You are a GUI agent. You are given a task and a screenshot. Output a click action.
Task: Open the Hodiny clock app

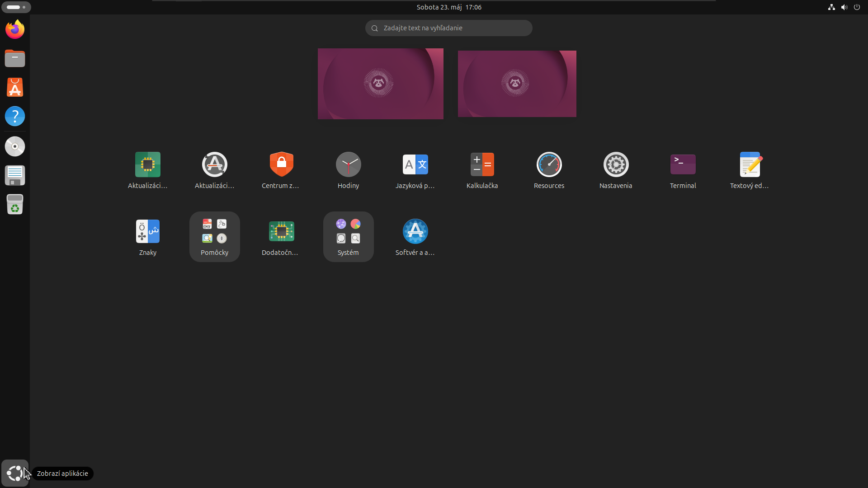[349, 170]
